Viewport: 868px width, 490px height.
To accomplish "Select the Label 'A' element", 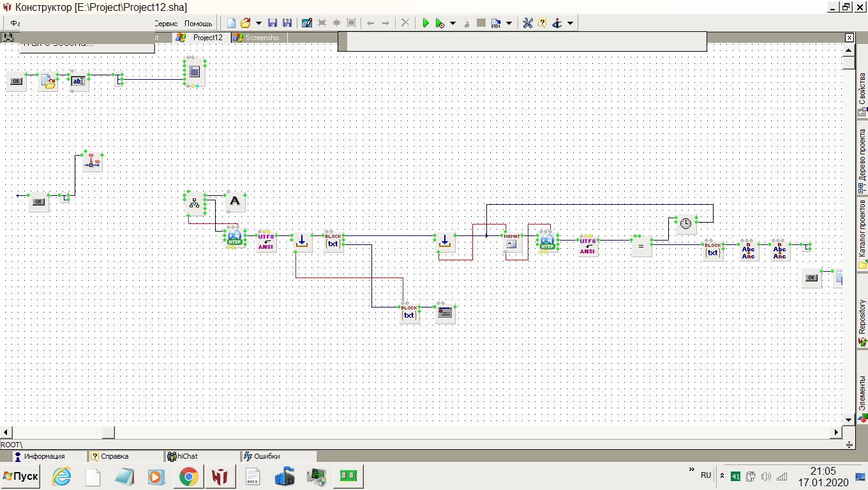I will [x=235, y=202].
